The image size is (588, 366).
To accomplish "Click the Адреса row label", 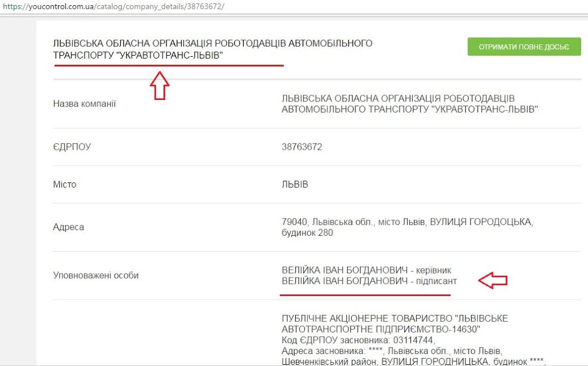I will tap(69, 227).
